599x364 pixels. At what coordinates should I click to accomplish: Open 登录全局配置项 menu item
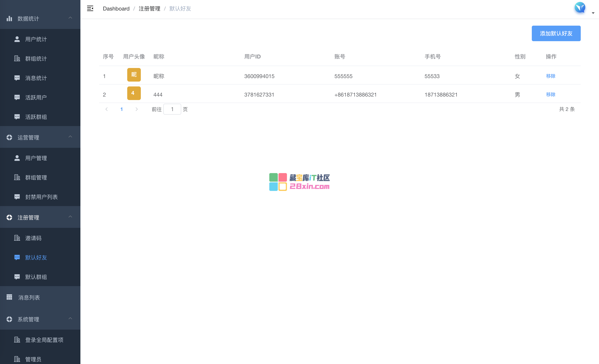click(x=44, y=340)
